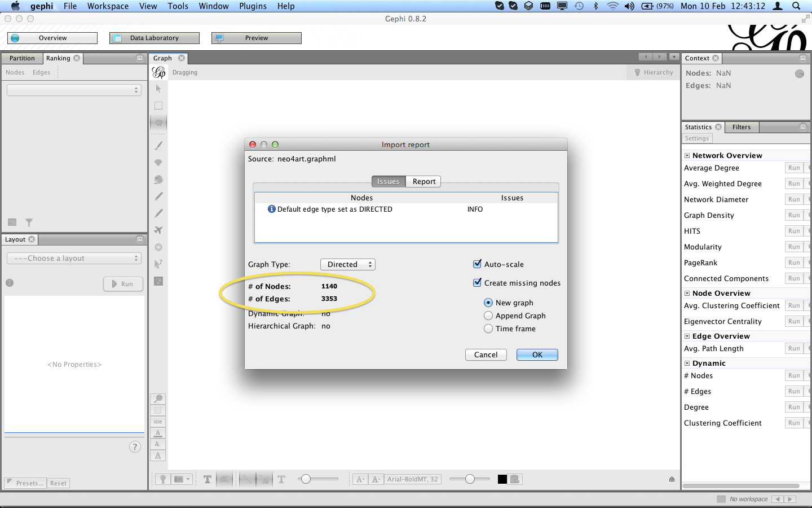Click the Ranking list icon under Nodes

point(12,222)
